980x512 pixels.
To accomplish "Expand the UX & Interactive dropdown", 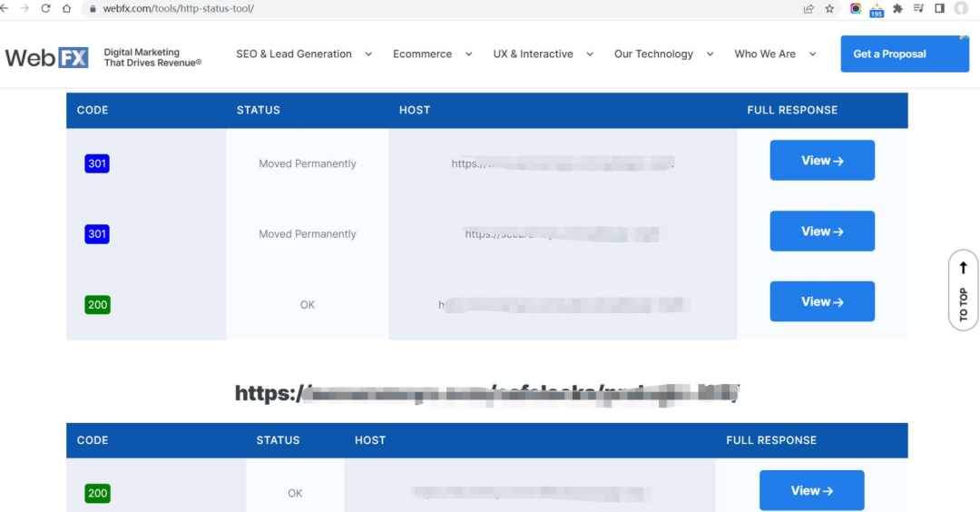I will click(x=543, y=54).
